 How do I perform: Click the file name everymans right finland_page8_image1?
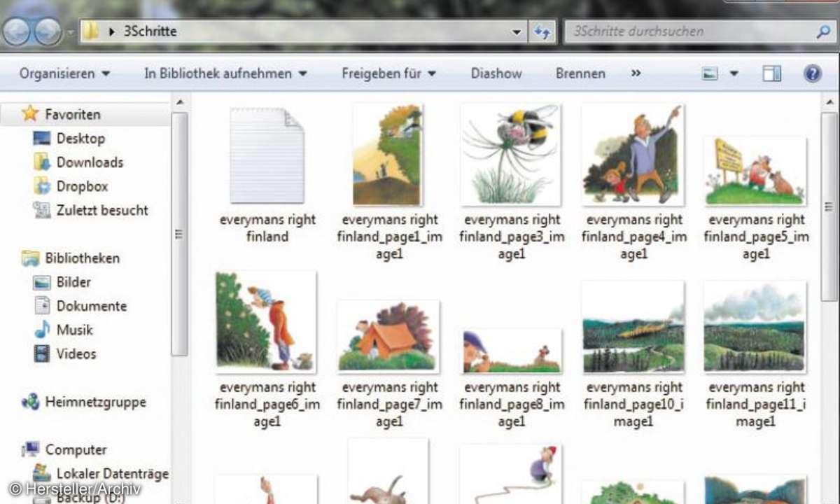coord(512,404)
